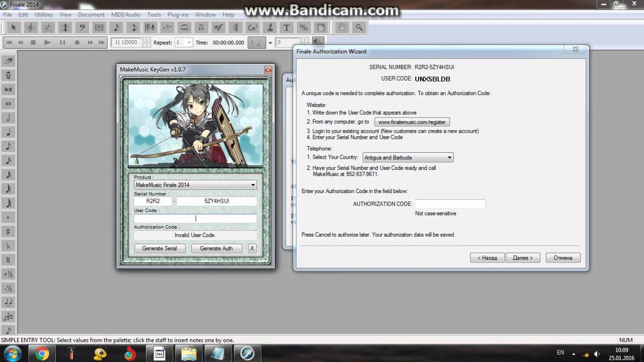This screenshot has height=362, width=644.
Task: Pick the augmentation dot in palette
Action: [8, 218]
